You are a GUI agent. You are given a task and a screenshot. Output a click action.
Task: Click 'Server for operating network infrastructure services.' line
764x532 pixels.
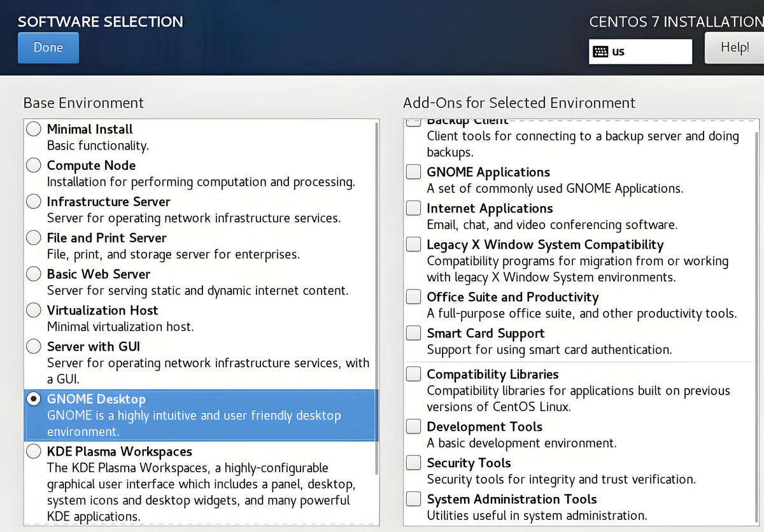tap(194, 218)
